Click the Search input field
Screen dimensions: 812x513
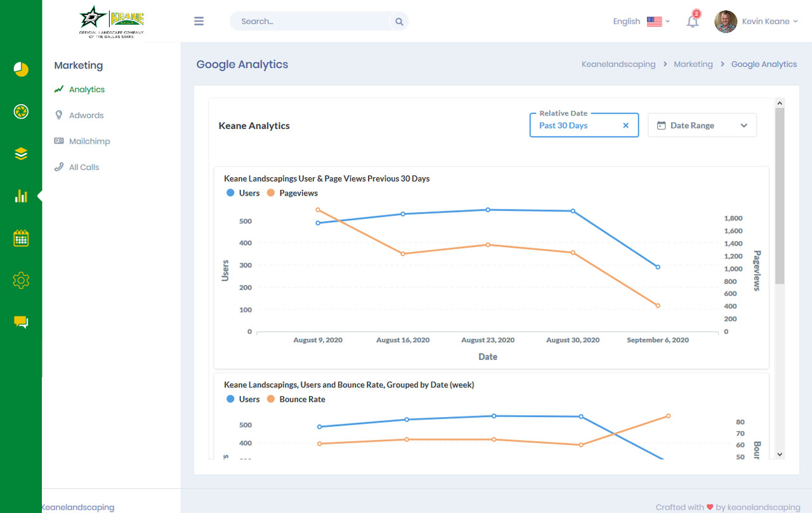tap(311, 22)
